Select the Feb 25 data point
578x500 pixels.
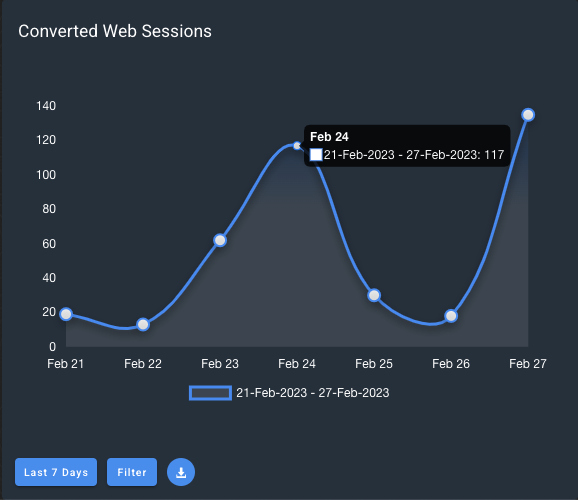coord(374,295)
